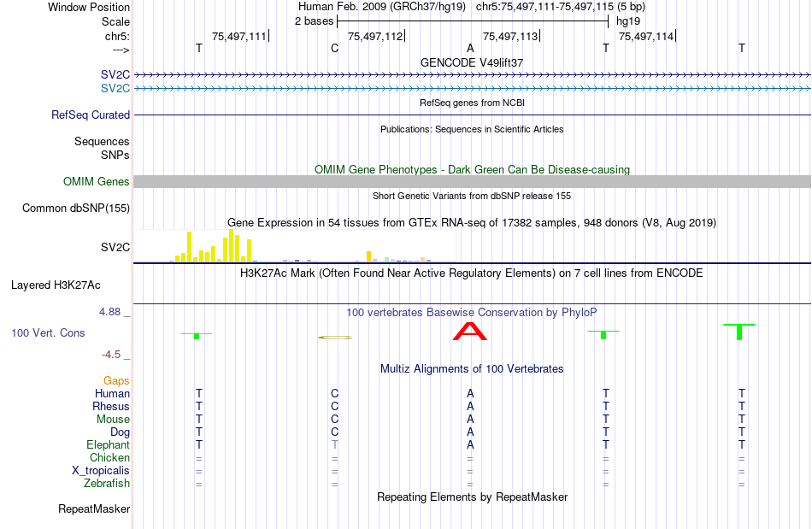
Task: Select the X_tropicalis alignment row label
Action: tap(101, 471)
